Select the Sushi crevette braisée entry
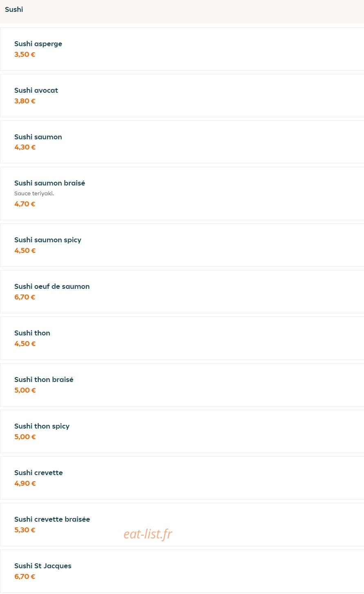Image resolution: width=364 pixels, height=594 pixels. [x=182, y=525]
